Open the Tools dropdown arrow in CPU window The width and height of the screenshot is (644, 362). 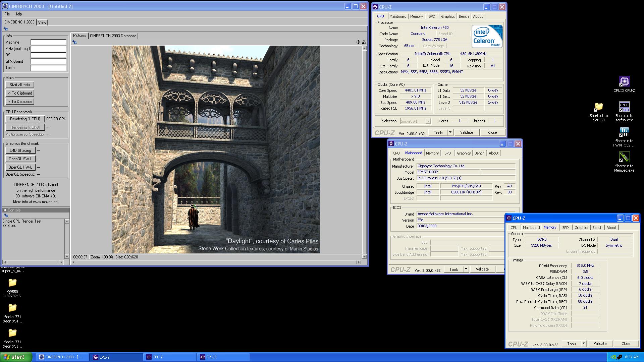click(450, 132)
